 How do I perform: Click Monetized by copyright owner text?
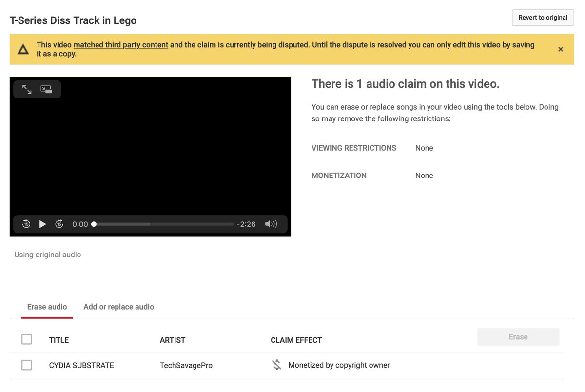[x=339, y=365]
